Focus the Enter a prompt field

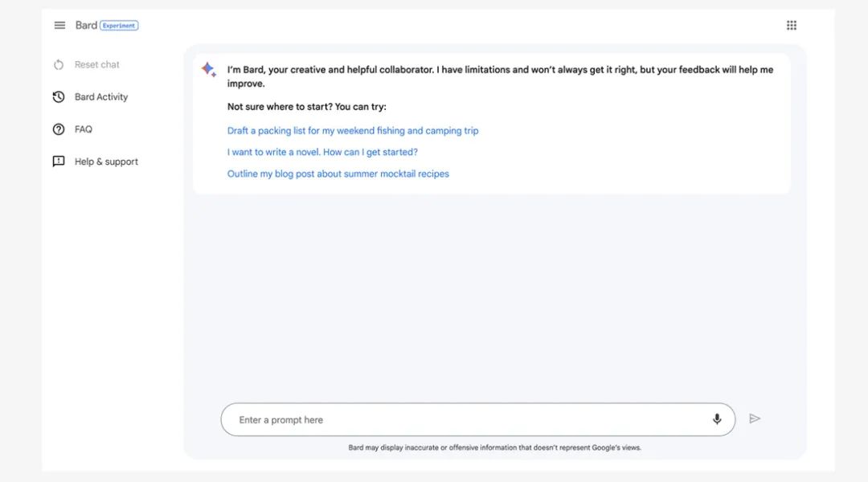tap(466, 420)
